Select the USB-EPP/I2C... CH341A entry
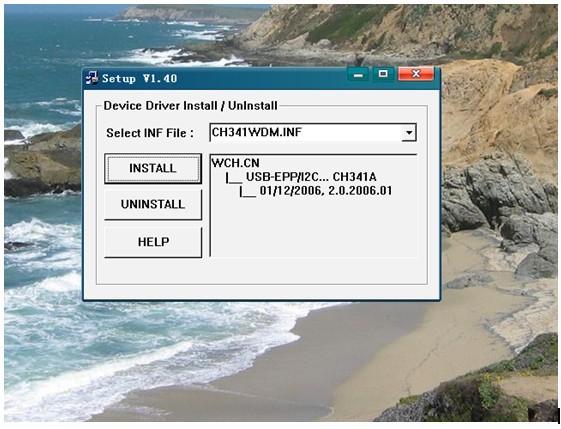Image resolution: width=561 pixels, height=429 pixels. click(311, 177)
